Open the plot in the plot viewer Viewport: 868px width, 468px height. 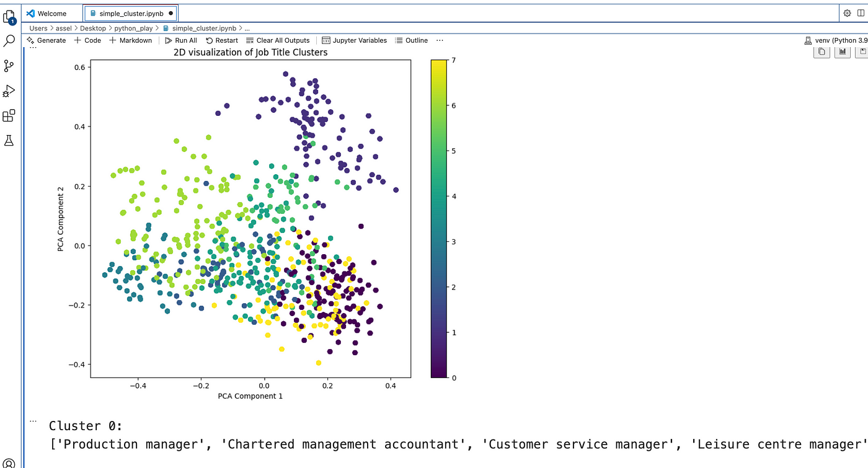coord(842,52)
